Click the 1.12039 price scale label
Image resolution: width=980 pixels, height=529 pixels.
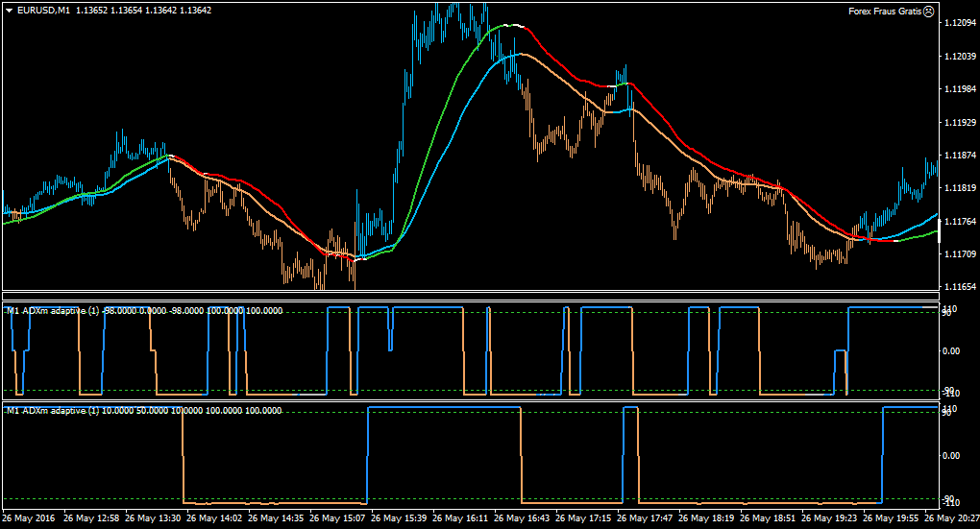(x=961, y=57)
